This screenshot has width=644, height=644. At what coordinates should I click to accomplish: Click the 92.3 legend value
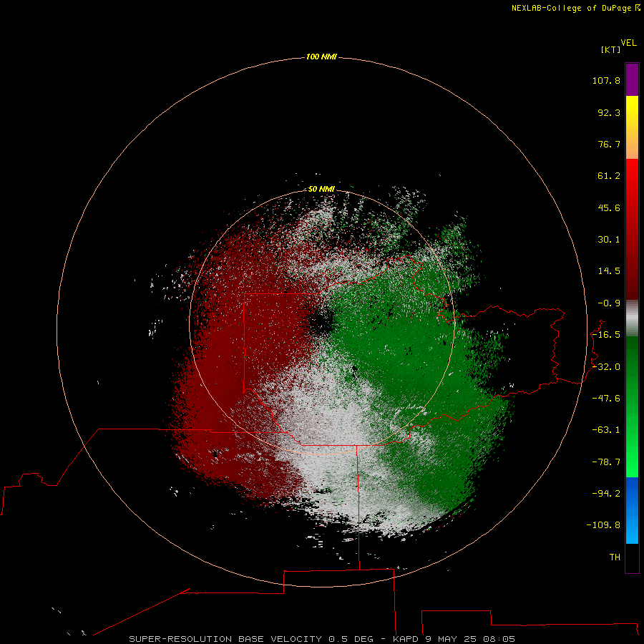pos(609,112)
